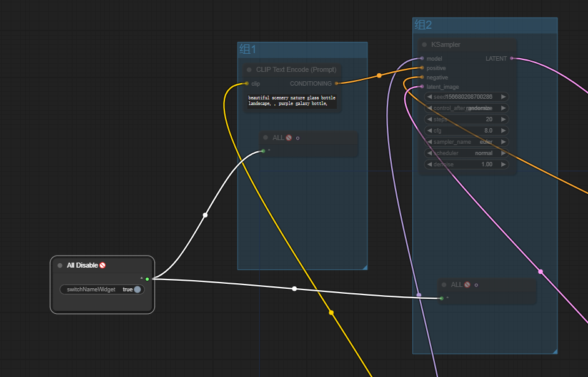Click the green output port on All Disable node
The width and height of the screenshot is (588, 377).
(x=147, y=279)
